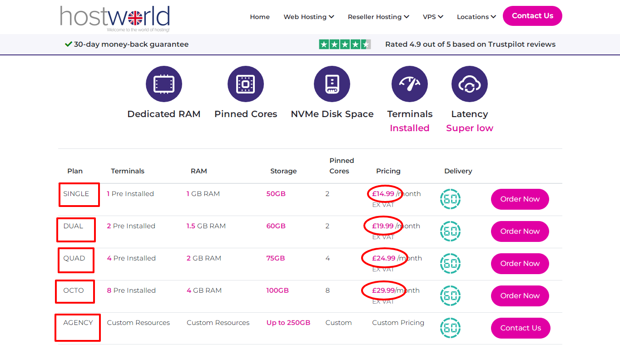The height and width of the screenshot is (364, 620).
Task: Click the Dedicated RAM heading
Action: click(164, 114)
